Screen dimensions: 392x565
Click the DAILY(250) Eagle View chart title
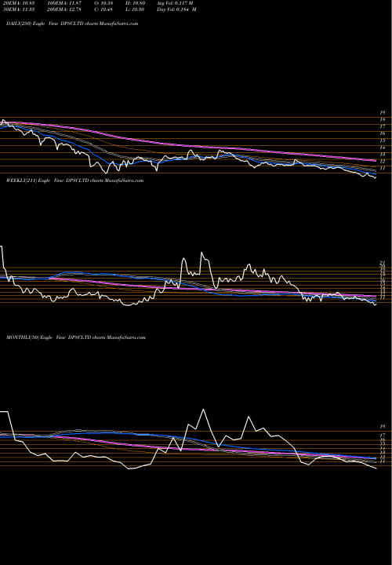click(72, 24)
